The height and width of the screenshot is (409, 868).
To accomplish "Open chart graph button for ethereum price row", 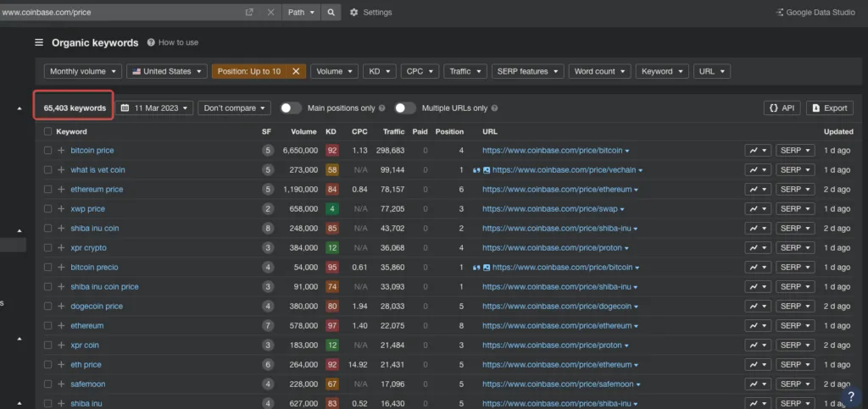I will (757, 189).
